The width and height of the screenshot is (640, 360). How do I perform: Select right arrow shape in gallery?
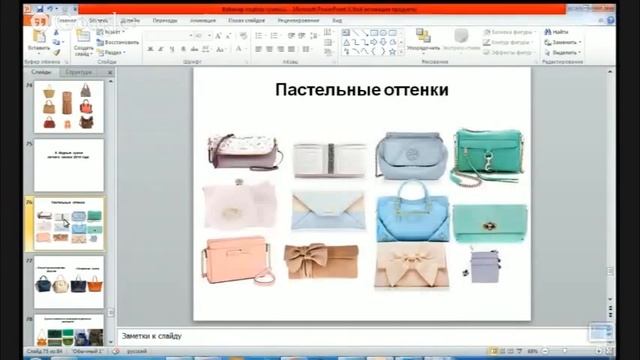(374, 42)
